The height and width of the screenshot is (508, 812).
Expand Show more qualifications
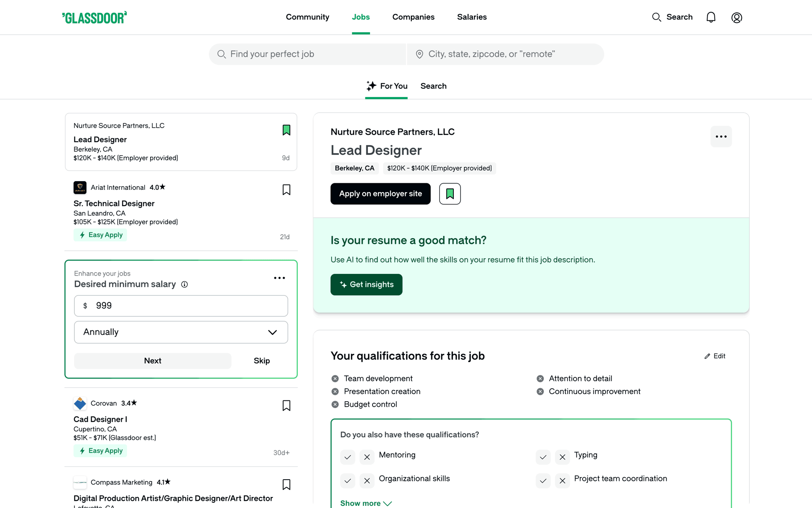366,503
